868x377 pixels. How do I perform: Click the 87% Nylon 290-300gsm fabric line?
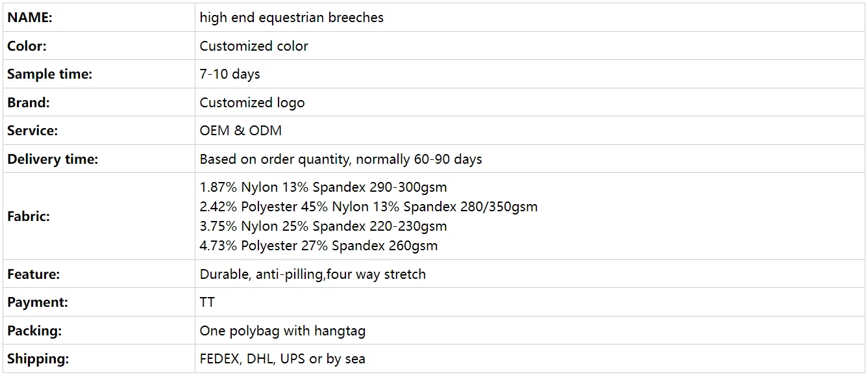(x=323, y=188)
